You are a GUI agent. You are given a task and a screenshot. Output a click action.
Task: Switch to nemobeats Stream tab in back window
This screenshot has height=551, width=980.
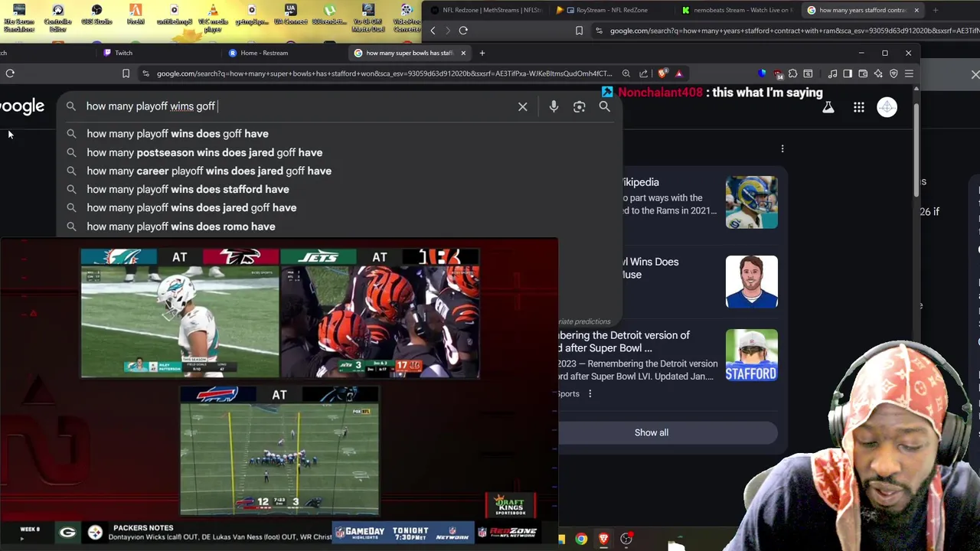click(x=739, y=10)
